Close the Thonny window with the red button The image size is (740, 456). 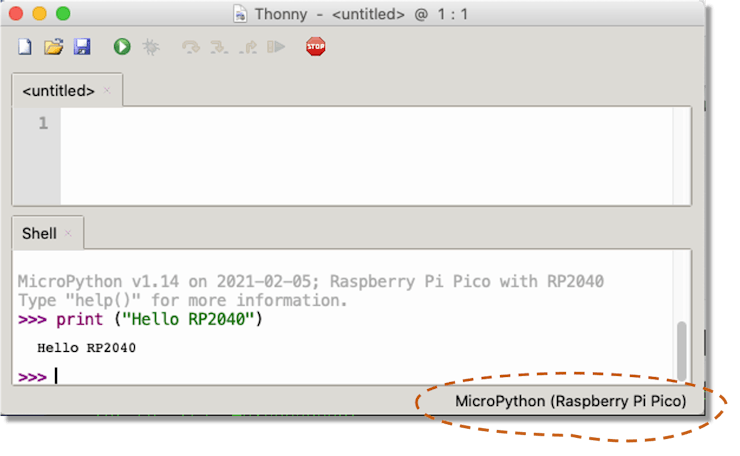pyautogui.click(x=16, y=14)
